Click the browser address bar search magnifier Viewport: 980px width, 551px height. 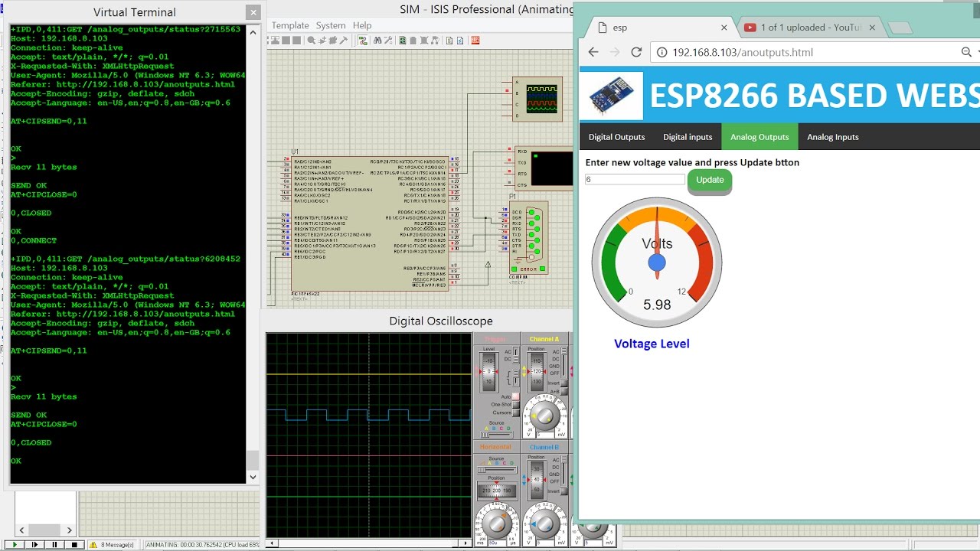[x=966, y=52]
